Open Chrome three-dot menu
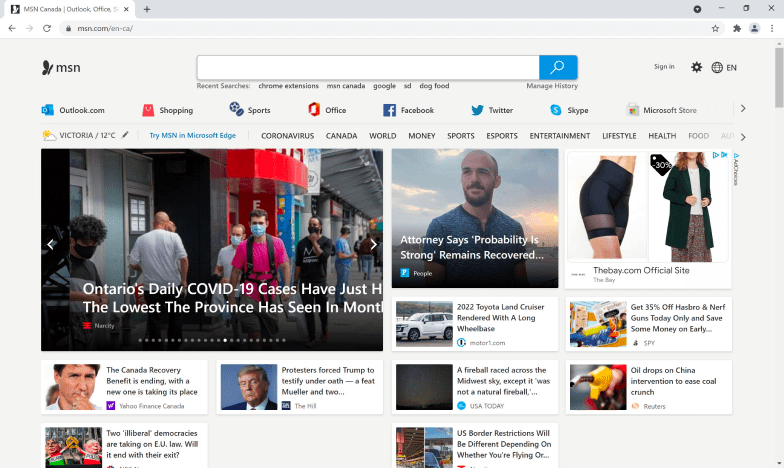This screenshot has width=784, height=468. 772,28
